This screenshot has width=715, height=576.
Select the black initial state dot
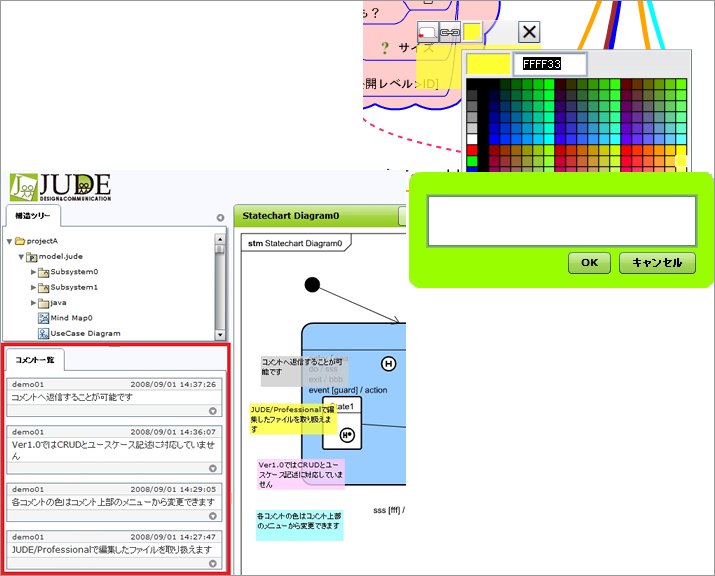(x=312, y=285)
